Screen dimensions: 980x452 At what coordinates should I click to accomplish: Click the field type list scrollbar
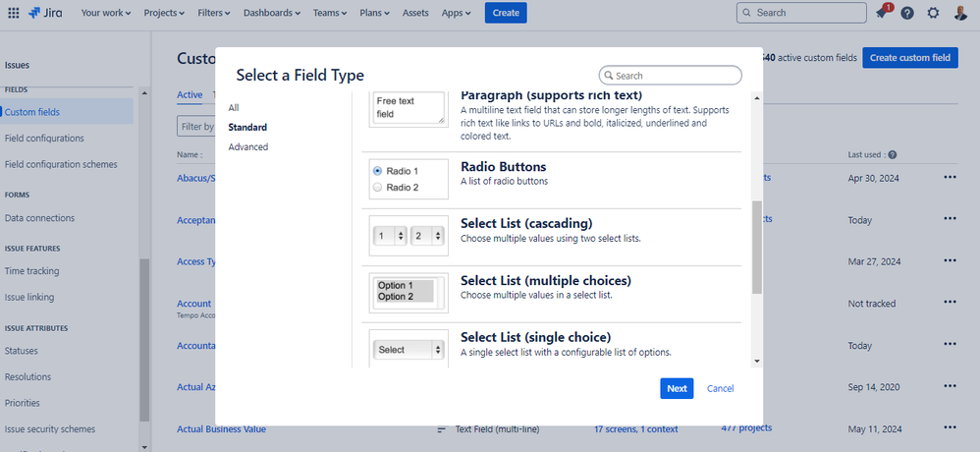click(756, 247)
